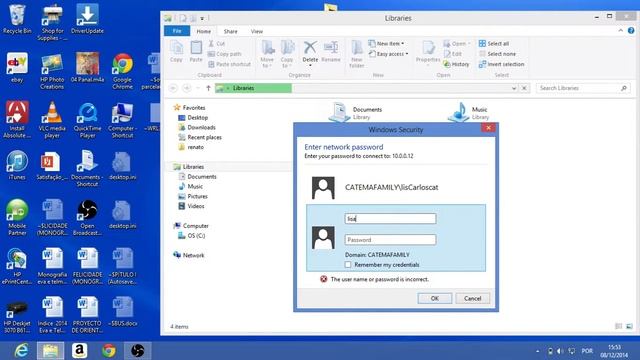Open the HP Deskjet 3070 desktop icon

(17, 315)
